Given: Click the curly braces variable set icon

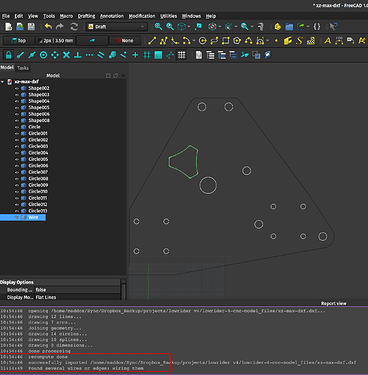Looking at the screenshot, I should pyautogui.click(x=317, y=27).
